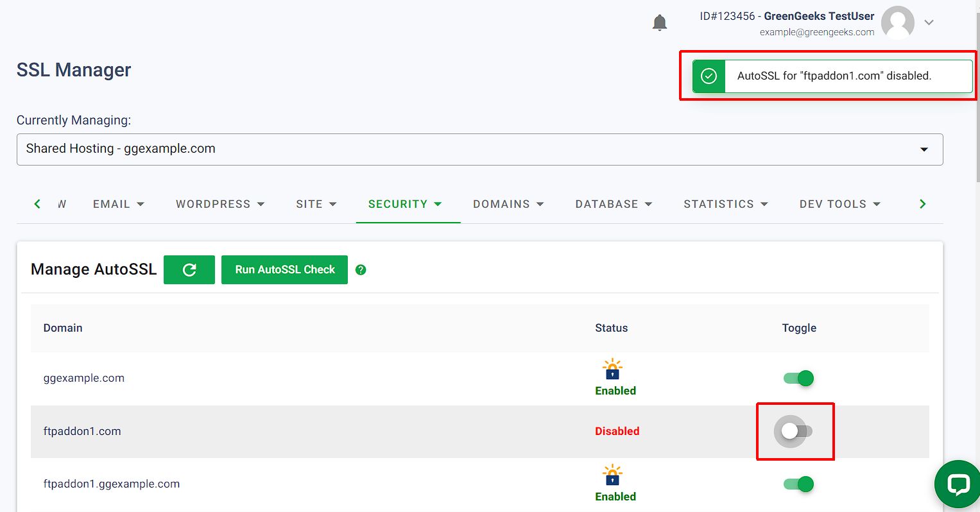
Task: Open the WordPress tab menu
Action: [220, 204]
